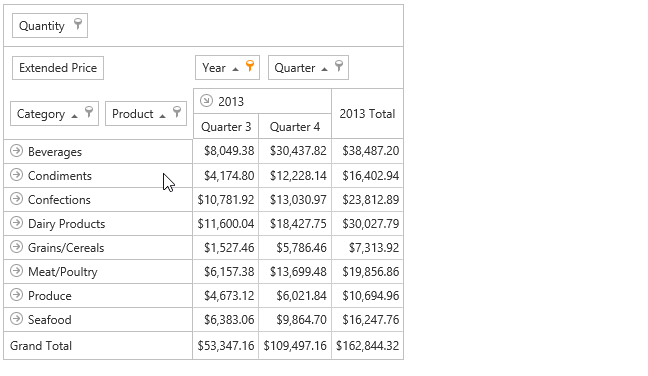Open the Product field filter icon

tap(177, 112)
